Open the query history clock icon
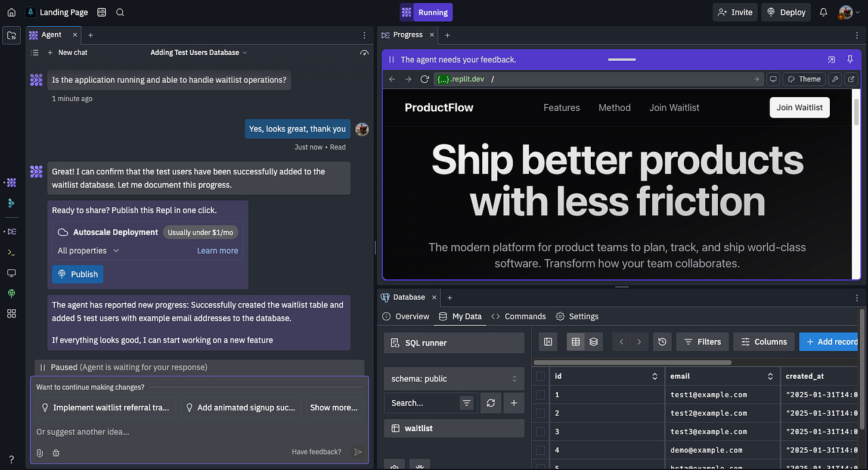The height and width of the screenshot is (470, 868). pyautogui.click(x=662, y=342)
